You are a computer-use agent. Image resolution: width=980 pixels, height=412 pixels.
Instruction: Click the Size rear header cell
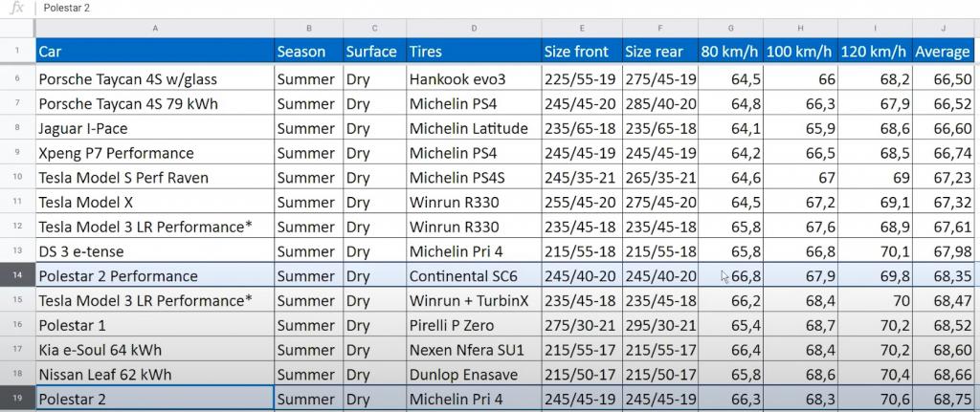(660, 52)
